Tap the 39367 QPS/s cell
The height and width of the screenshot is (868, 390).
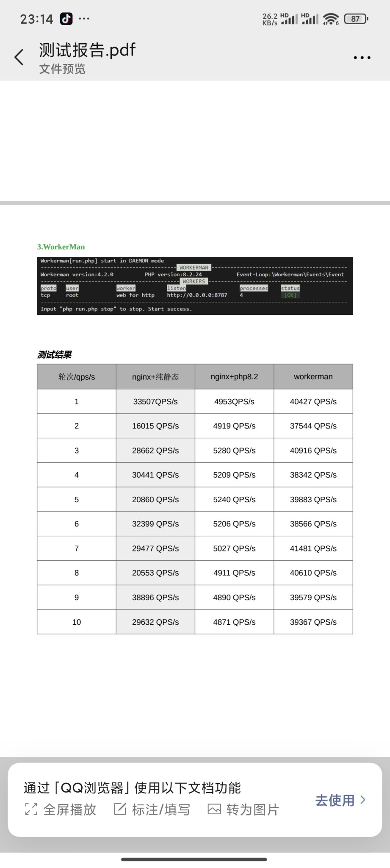click(313, 622)
